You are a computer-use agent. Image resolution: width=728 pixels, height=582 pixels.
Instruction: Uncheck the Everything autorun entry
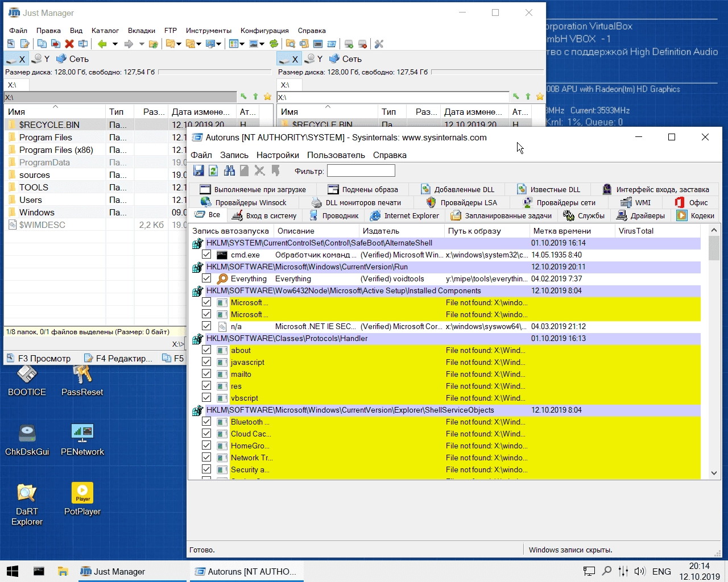206,278
